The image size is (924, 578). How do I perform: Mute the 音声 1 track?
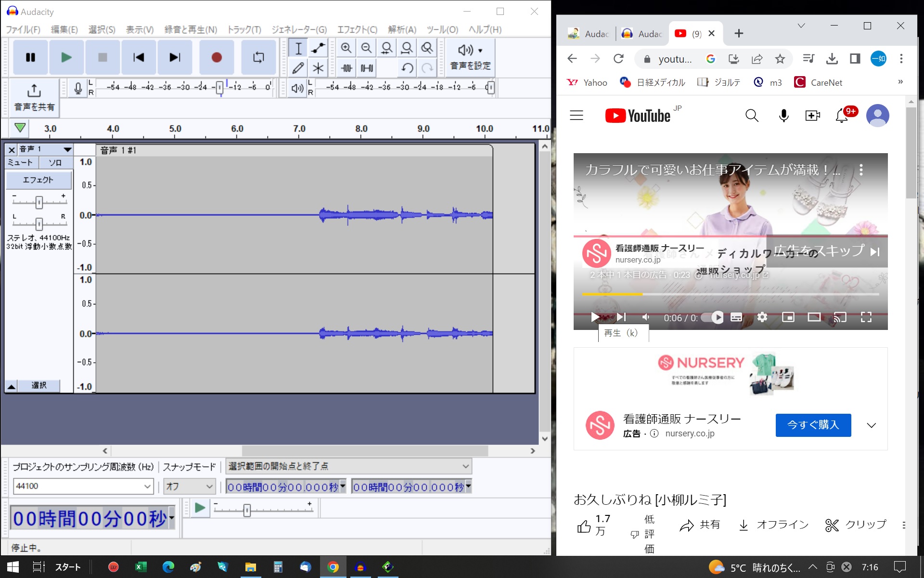tap(20, 162)
